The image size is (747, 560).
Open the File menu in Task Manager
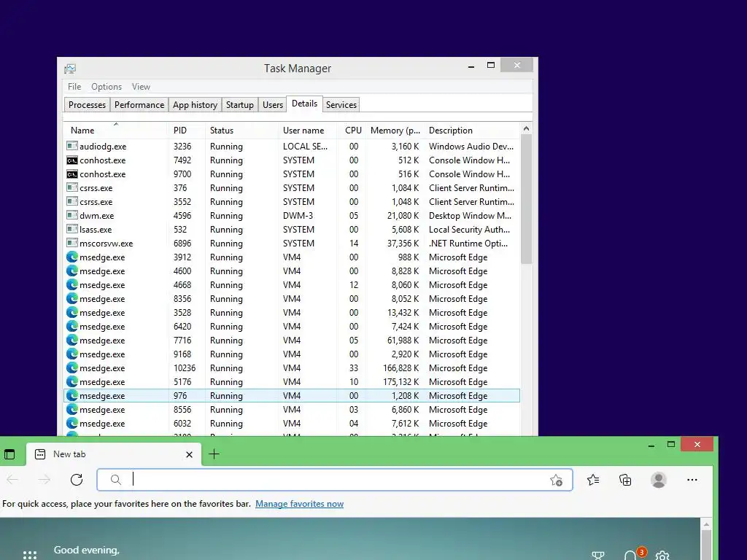click(x=74, y=87)
